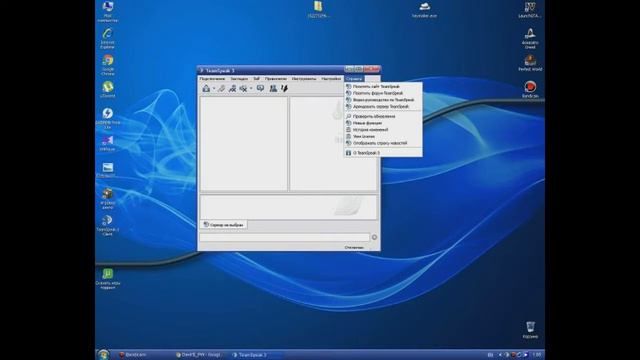This screenshot has width=640, height=360.
Task: Click the system tray clock
Action: pos(536,355)
